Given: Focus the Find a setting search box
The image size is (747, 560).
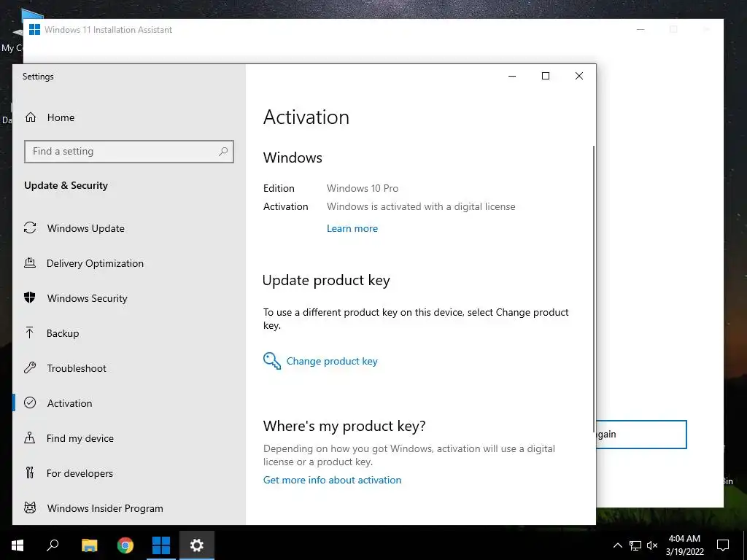Looking at the screenshot, I should (x=128, y=152).
